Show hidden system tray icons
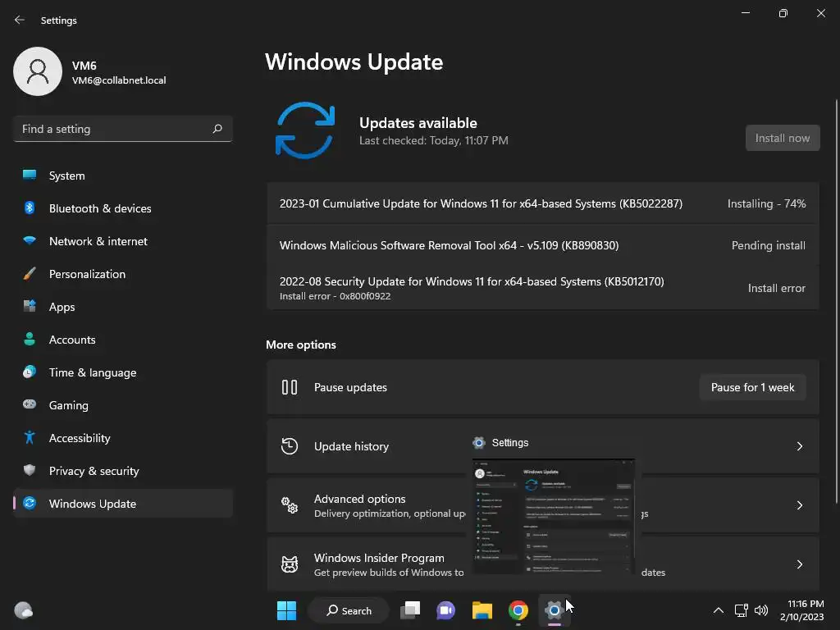The height and width of the screenshot is (630, 840). (719, 610)
